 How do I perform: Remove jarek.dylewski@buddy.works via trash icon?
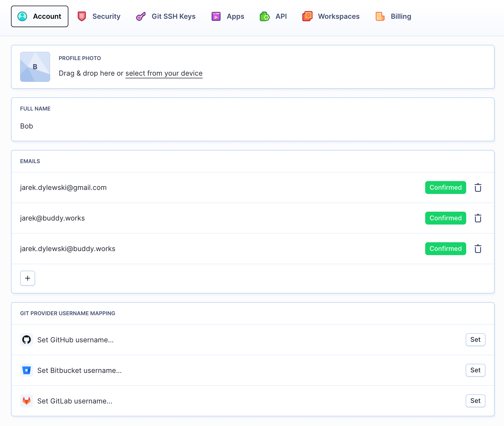point(478,249)
